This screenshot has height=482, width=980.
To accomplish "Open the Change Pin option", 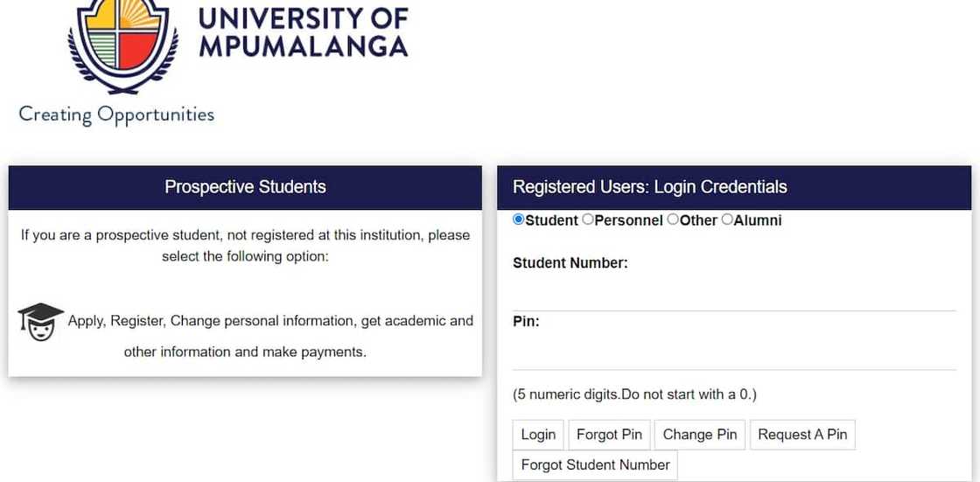I will point(700,435).
